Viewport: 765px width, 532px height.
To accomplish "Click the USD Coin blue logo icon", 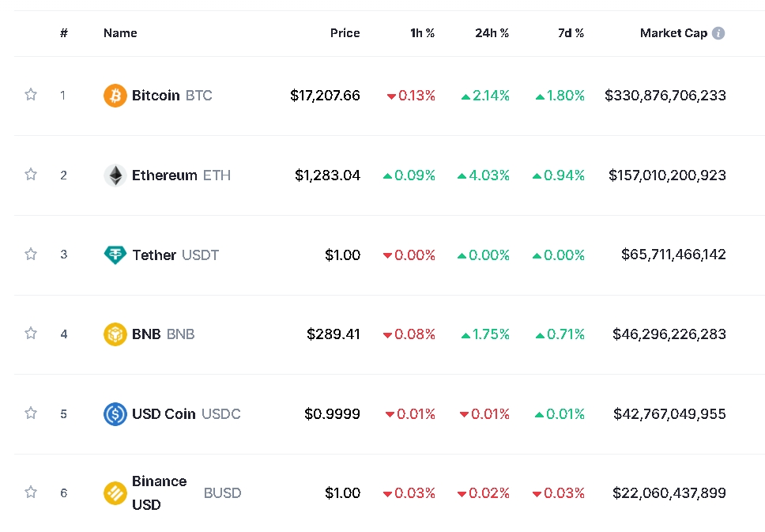I will pyautogui.click(x=115, y=414).
